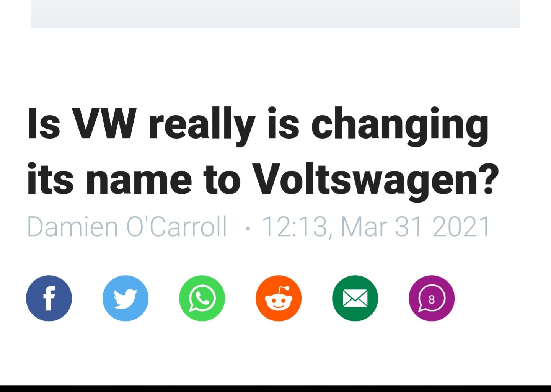551x392 pixels.
Task: Send the article through WhatsApp
Action: [202, 298]
